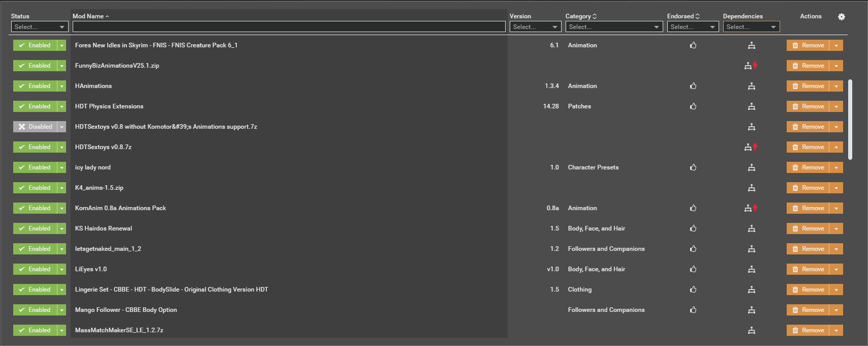Click the Mod Name filter text field
Viewport: 868px width, 346px height.
pos(289,27)
